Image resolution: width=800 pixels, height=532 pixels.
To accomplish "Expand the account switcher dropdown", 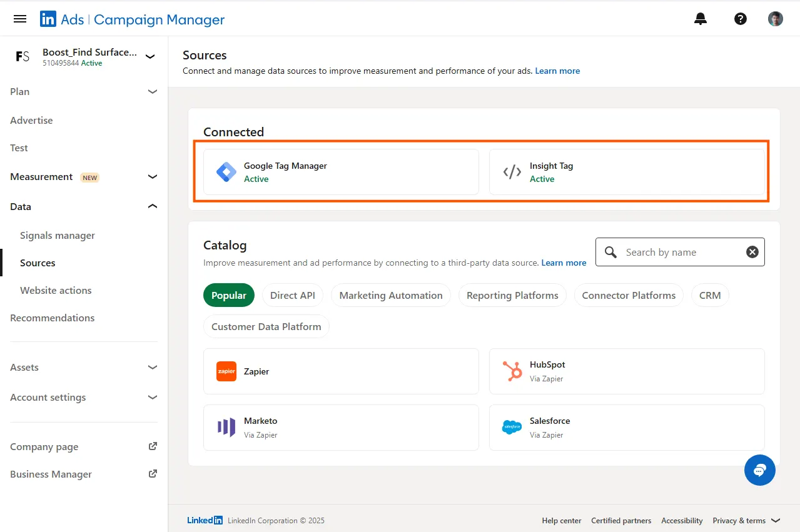I will coord(150,56).
